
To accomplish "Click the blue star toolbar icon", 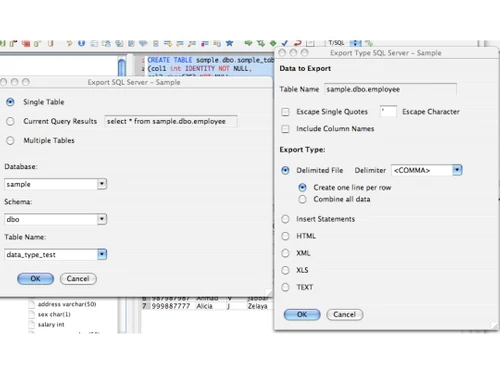I will [229, 43].
